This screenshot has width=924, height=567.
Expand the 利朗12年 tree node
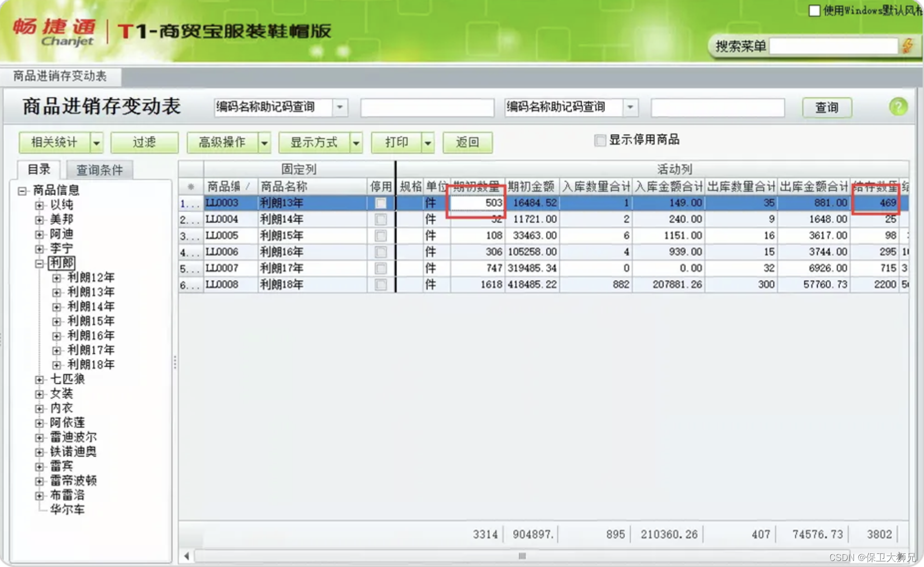click(56, 278)
